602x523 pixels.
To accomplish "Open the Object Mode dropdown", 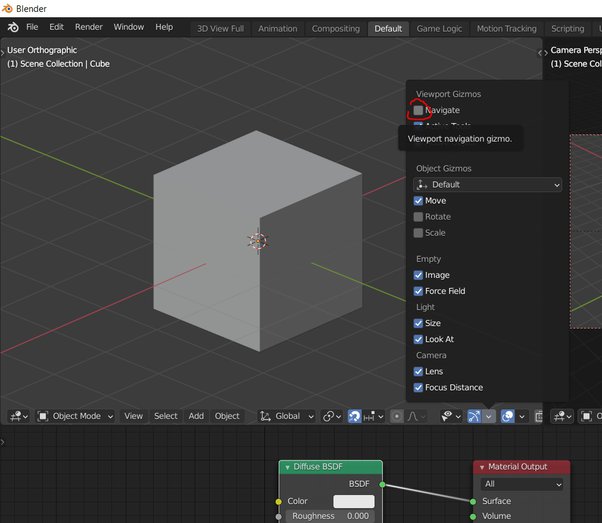I will 75,416.
